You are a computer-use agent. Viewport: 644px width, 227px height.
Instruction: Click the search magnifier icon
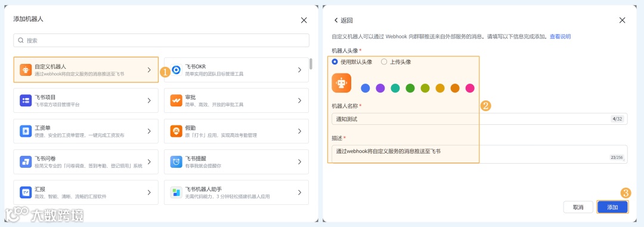coord(20,40)
